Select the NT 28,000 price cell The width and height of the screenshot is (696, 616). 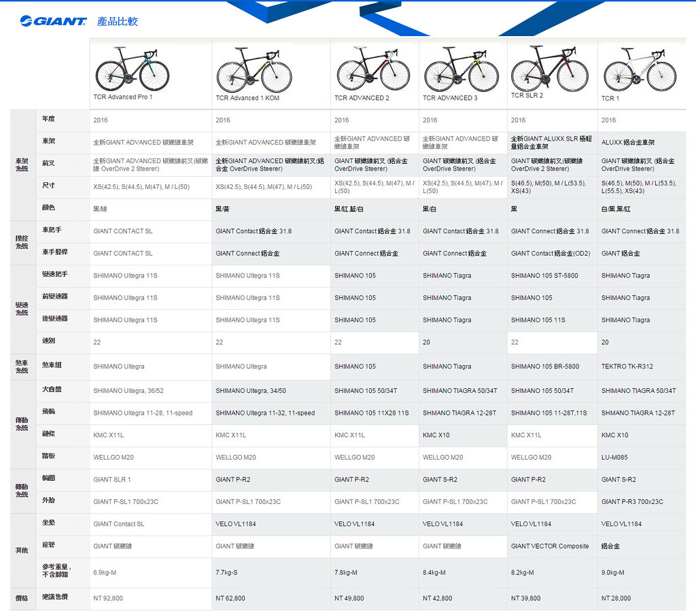(x=642, y=598)
